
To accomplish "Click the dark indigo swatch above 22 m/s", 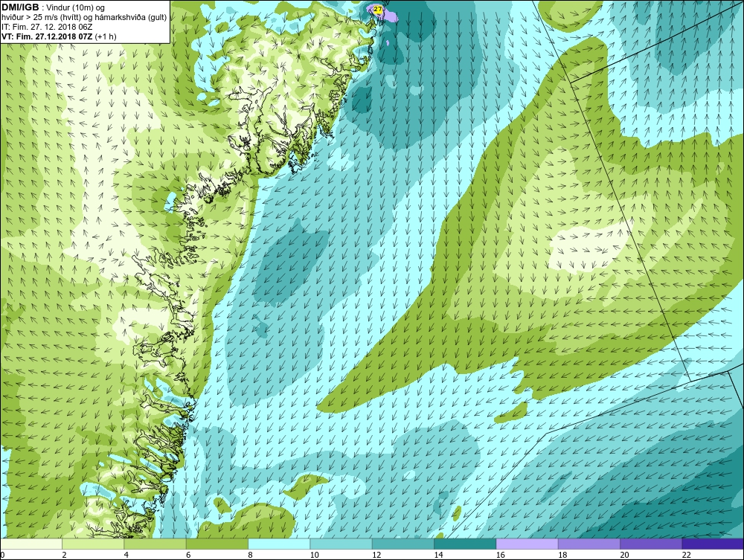I will pyautogui.click(x=713, y=544).
